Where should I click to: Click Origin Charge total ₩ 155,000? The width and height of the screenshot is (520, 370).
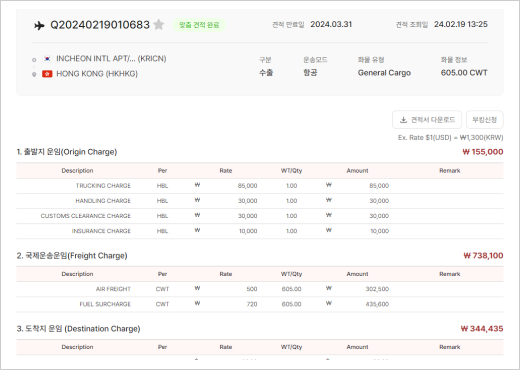[483, 152]
